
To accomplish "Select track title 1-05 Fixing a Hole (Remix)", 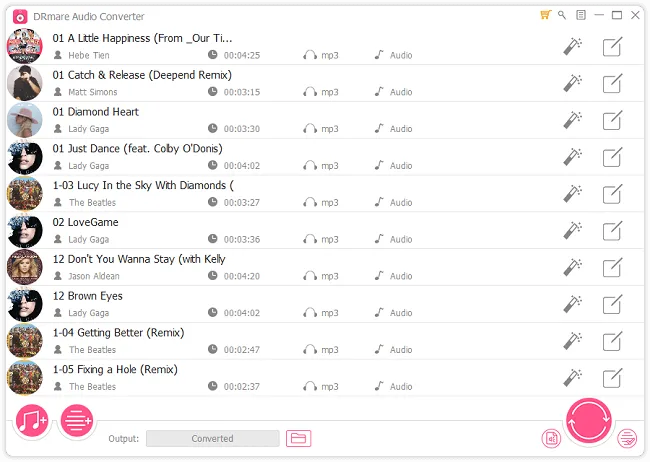I will point(115,370).
